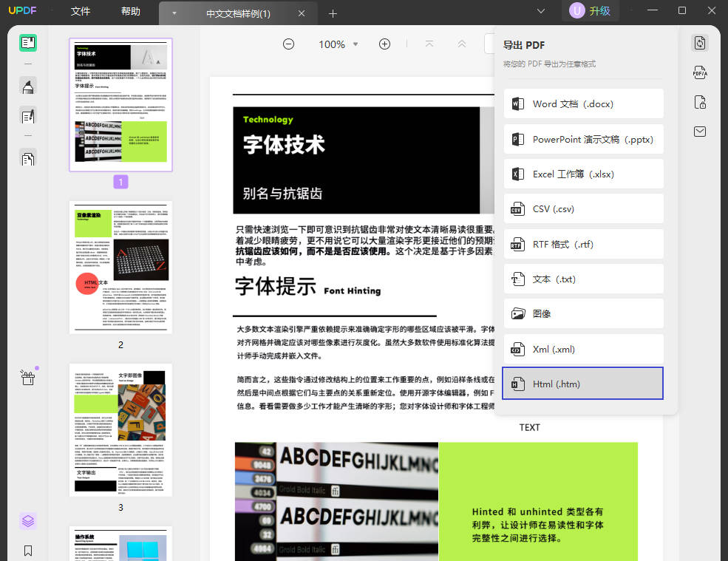Click the 别名与抗锯齿 subtitle text
This screenshot has width=728, height=561.
pyautogui.click(x=282, y=193)
